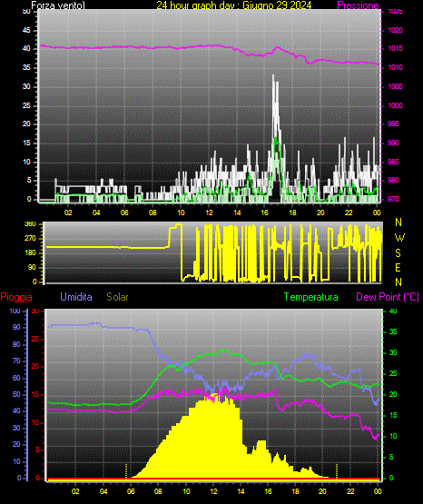The height and width of the screenshot is (504, 423).
Task: Click the Pressione legend label
Action: pos(359,5)
